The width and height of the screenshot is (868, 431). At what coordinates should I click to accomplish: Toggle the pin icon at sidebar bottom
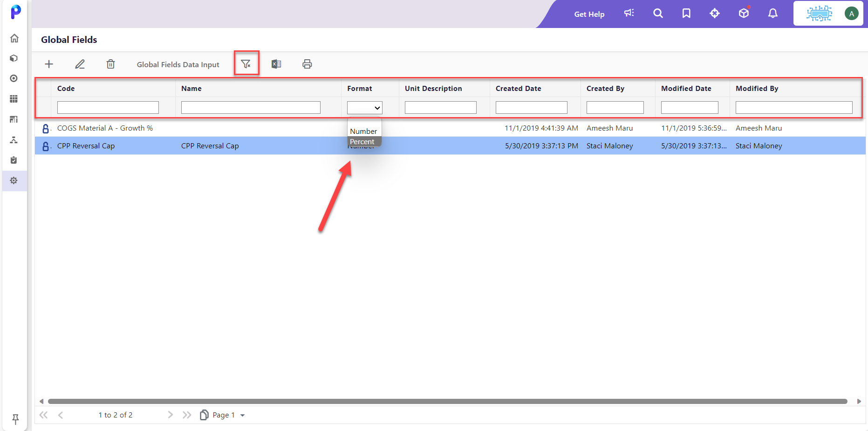click(x=15, y=418)
